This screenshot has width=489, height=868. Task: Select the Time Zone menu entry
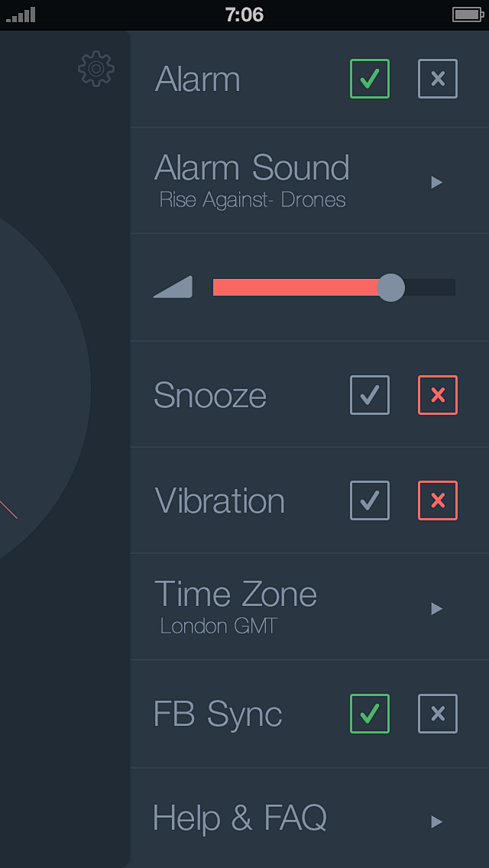(x=309, y=607)
